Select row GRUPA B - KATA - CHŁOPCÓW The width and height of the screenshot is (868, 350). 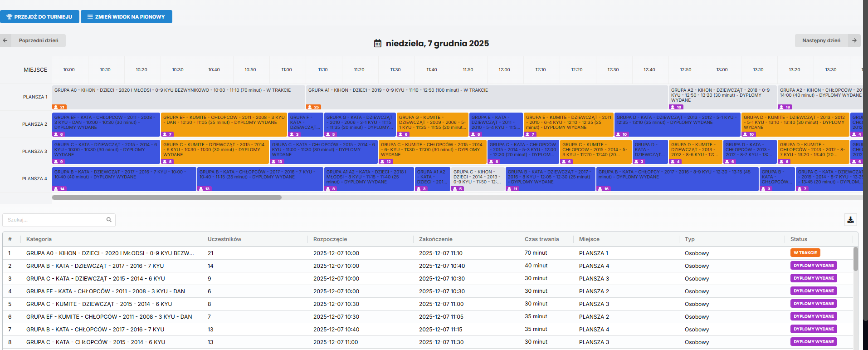pyautogui.click(x=428, y=329)
